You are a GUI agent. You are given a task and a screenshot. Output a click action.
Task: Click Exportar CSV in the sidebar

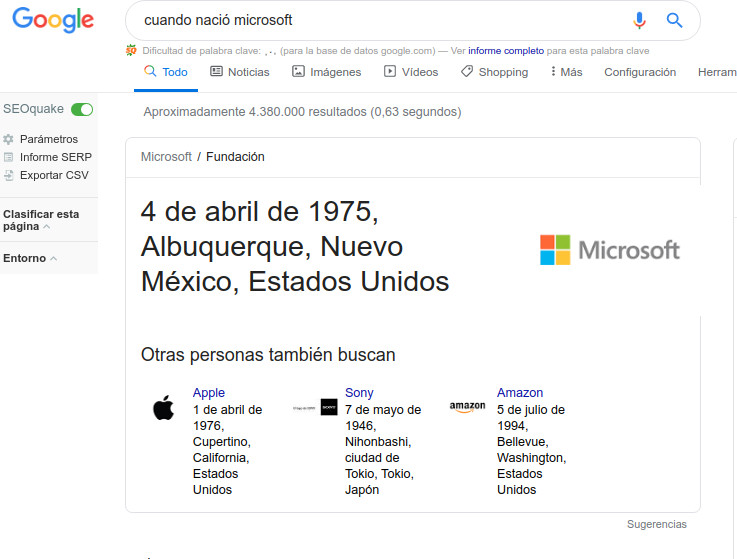pos(54,175)
